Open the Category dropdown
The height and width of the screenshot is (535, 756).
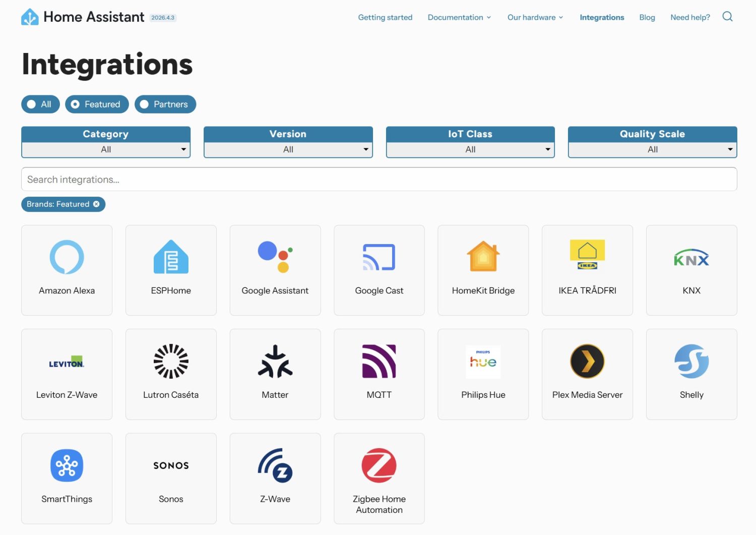click(106, 149)
